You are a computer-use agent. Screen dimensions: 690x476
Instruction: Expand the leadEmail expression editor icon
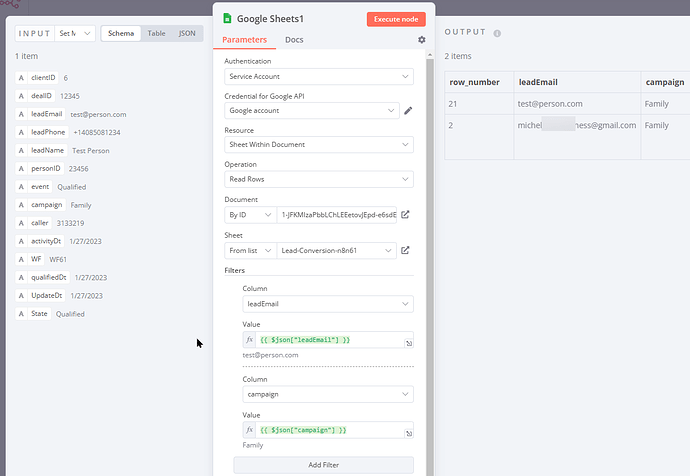click(409, 344)
